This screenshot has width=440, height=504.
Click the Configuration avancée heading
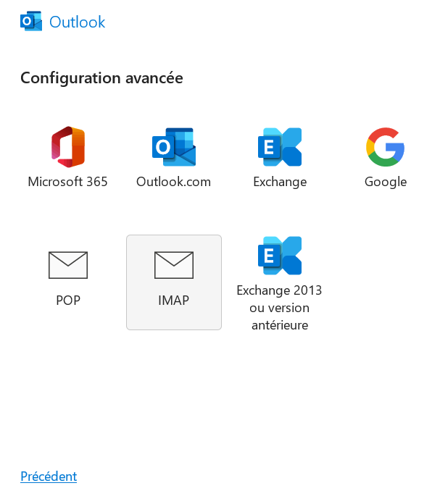(x=101, y=78)
